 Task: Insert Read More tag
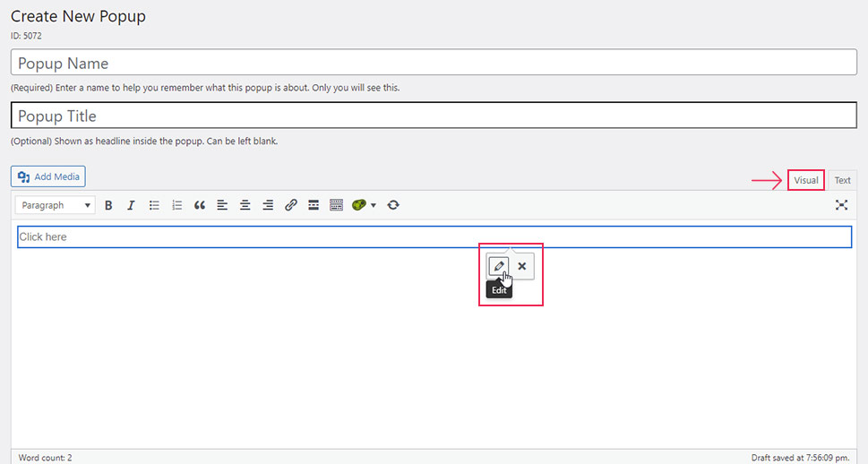(314, 205)
